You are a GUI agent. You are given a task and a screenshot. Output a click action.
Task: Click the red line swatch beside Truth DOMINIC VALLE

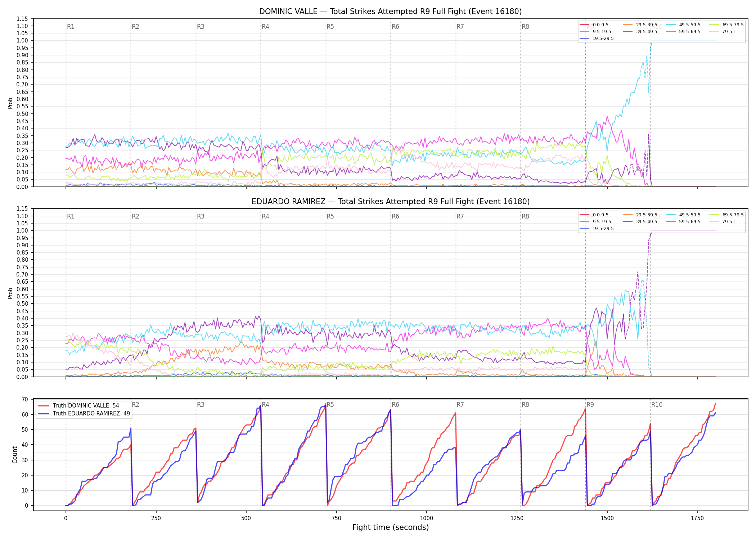(44, 406)
